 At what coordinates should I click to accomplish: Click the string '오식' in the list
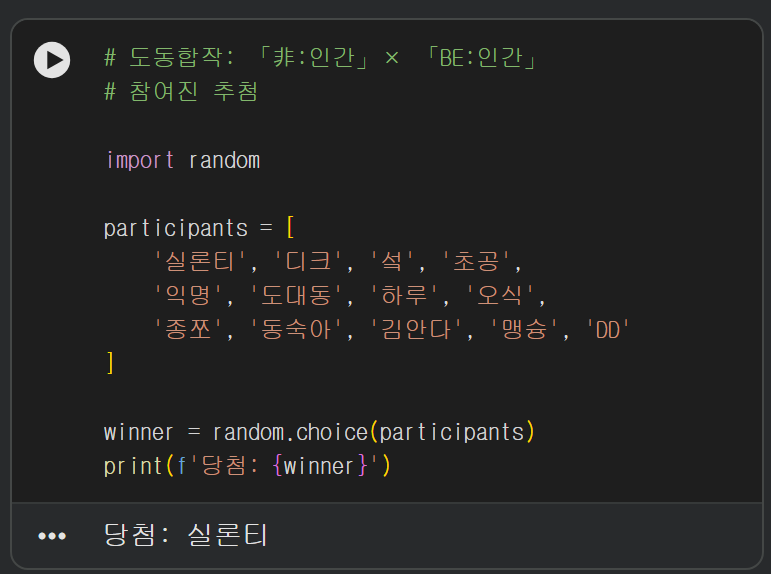point(500,296)
